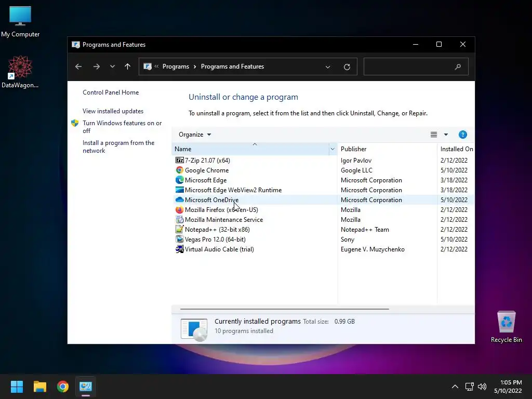Click the search magnifier icon

(458, 66)
